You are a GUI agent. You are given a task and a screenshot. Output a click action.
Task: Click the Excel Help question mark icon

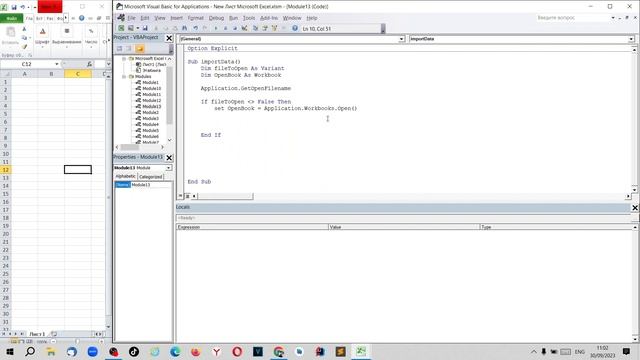pyautogui.click(x=82, y=18)
